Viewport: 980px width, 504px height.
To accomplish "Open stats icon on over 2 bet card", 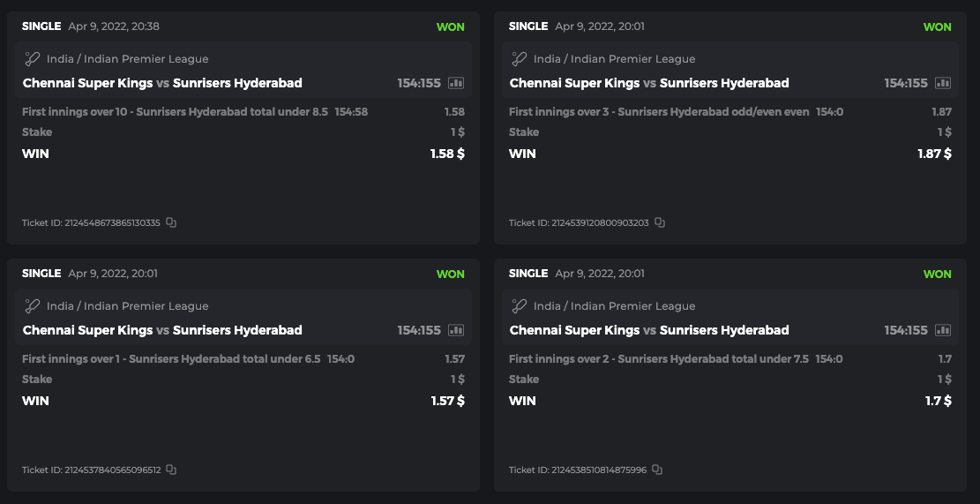I will click(943, 330).
